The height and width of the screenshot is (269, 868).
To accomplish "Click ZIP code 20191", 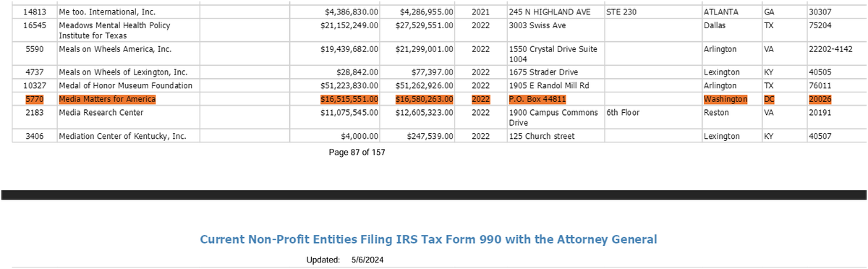I will 821,112.
